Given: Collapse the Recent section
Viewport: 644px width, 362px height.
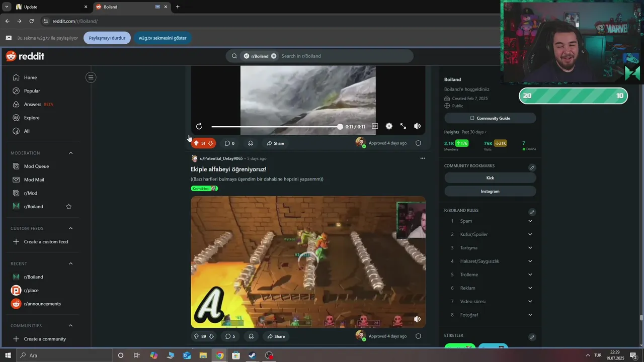Looking at the screenshot, I should click(71, 263).
